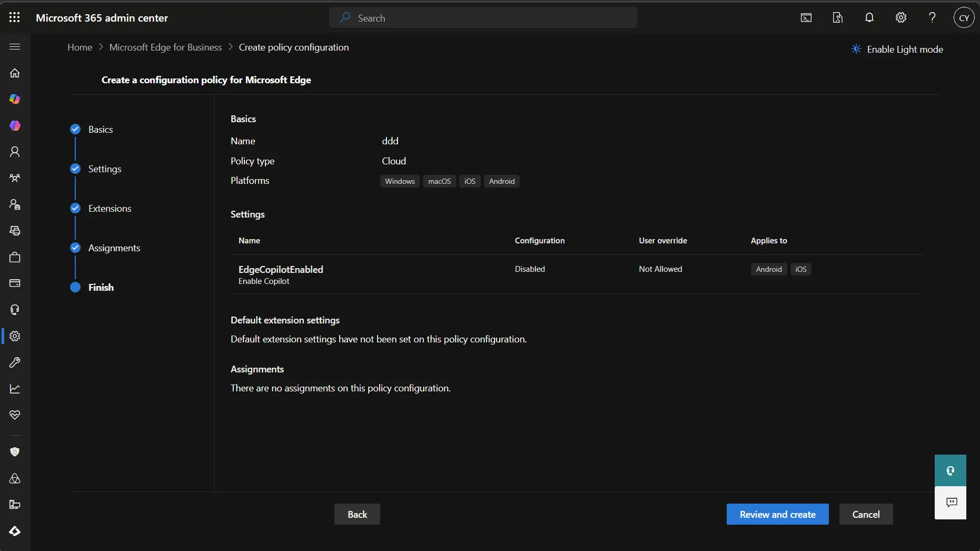This screenshot has height=551, width=980.
Task: Click the Microsoft Edge for Business breadcrumb
Action: 165,47
